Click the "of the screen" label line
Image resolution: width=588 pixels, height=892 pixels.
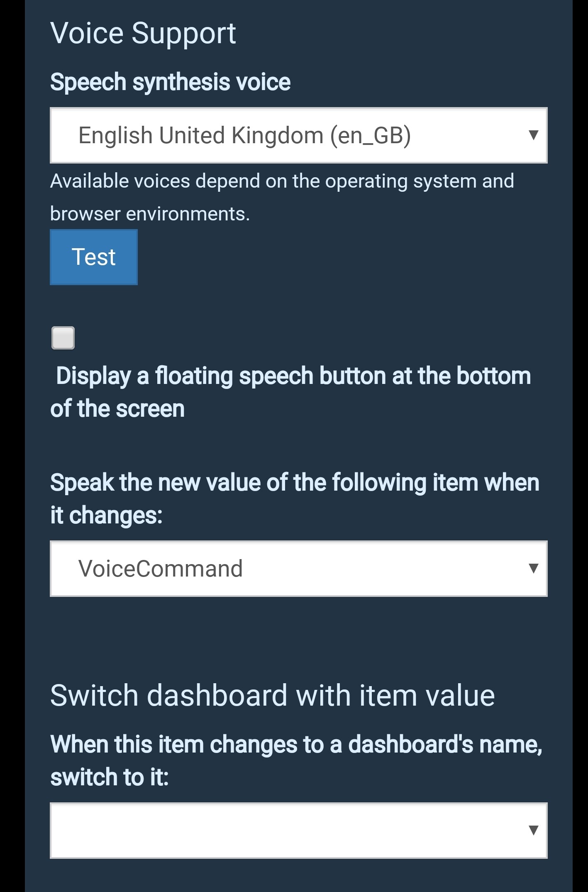(117, 409)
